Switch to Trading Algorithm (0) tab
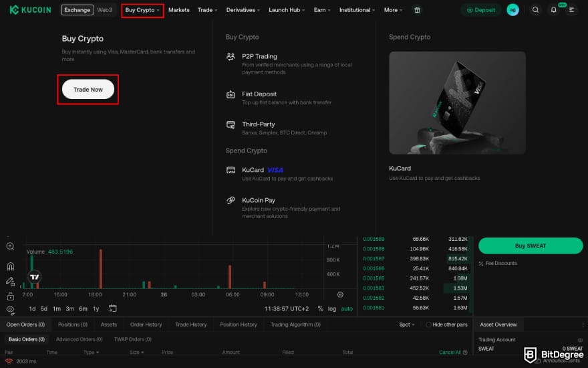 pos(295,325)
